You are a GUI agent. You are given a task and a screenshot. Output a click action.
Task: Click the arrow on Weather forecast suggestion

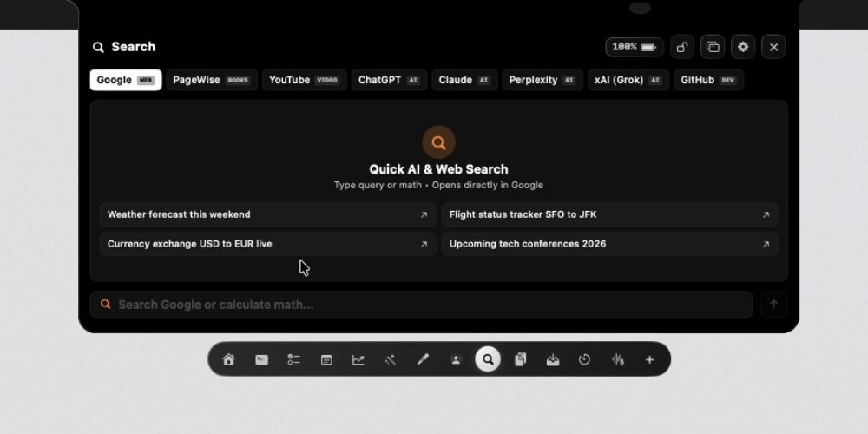pyautogui.click(x=424, y=214)
